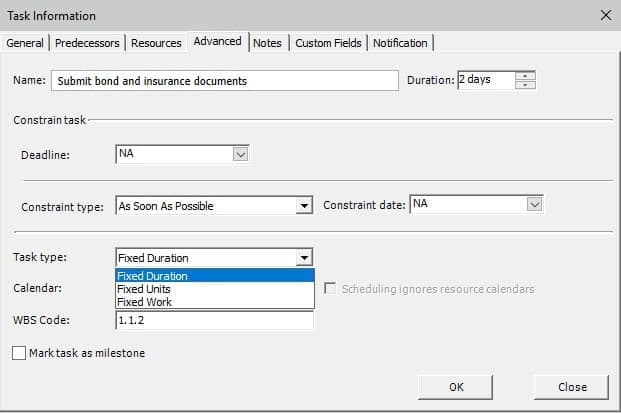Increase duration with spinner up arrow
621x413 pixels.
(525, 76)
